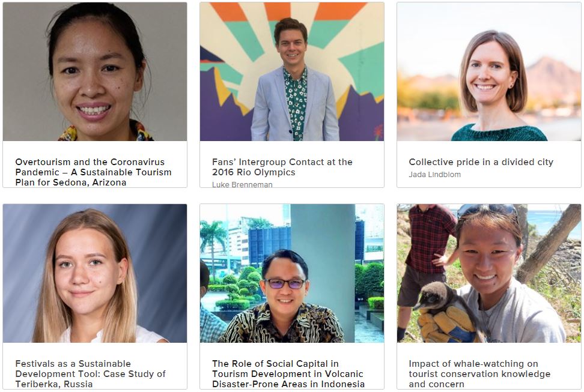584x392 pixels.
Task: Open 'Overtourism and the Coronavirus Pandemic' title
Action: 94,172
